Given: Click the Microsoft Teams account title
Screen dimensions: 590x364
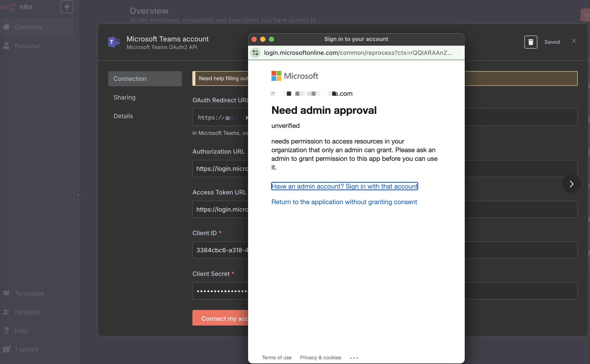Looking at the screenshot, I should pyautogui.click(x=167, y=39).
